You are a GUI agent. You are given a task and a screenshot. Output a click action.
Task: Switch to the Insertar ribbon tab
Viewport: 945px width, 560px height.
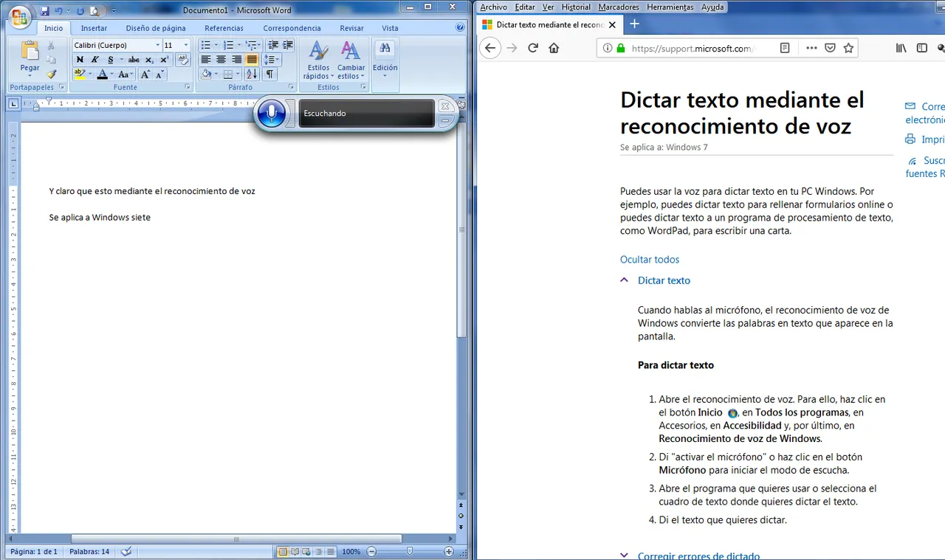click(94, 28)
